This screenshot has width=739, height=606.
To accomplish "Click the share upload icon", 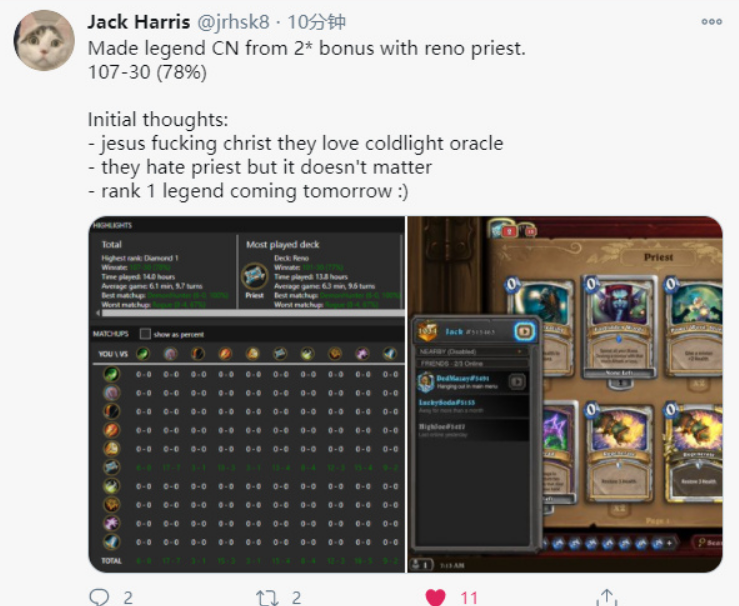I will (x=607, y=597).
